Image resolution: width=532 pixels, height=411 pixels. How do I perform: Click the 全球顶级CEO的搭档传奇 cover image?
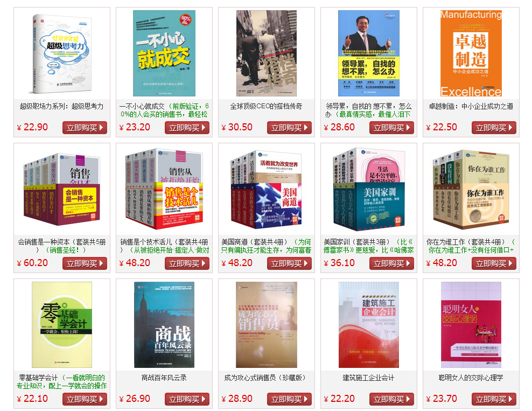(x=267, y=53)
